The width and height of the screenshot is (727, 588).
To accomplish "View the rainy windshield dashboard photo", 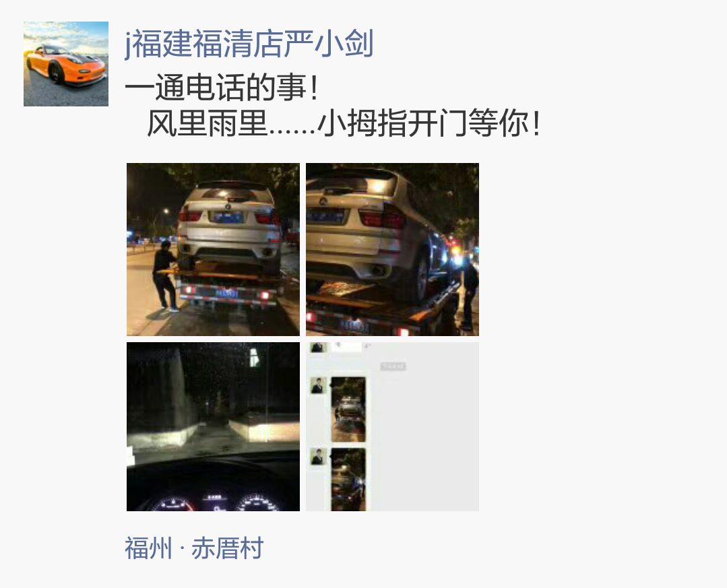I will [x=214, y=427].
